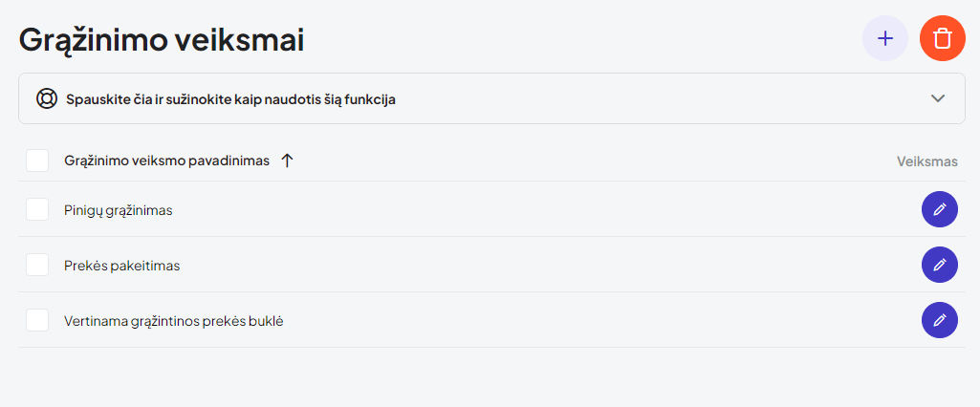
Task: Expand the help panel chevron
Action: [938, 98]
